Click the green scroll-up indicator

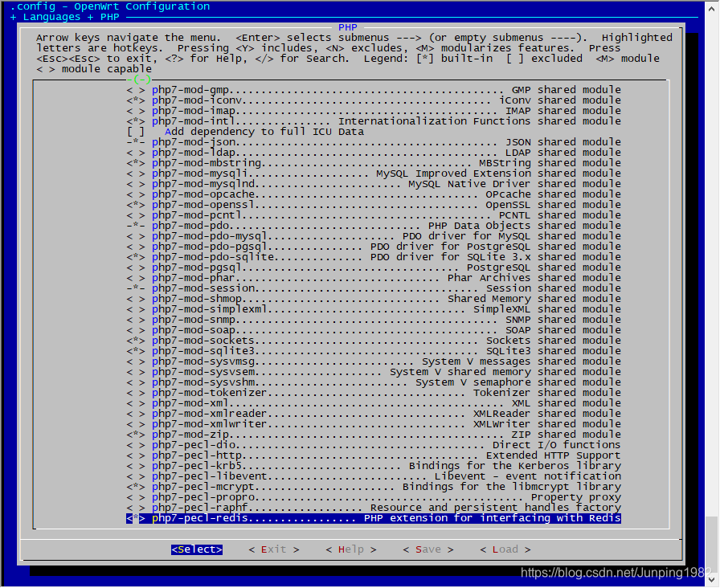[x=139, y=80]
